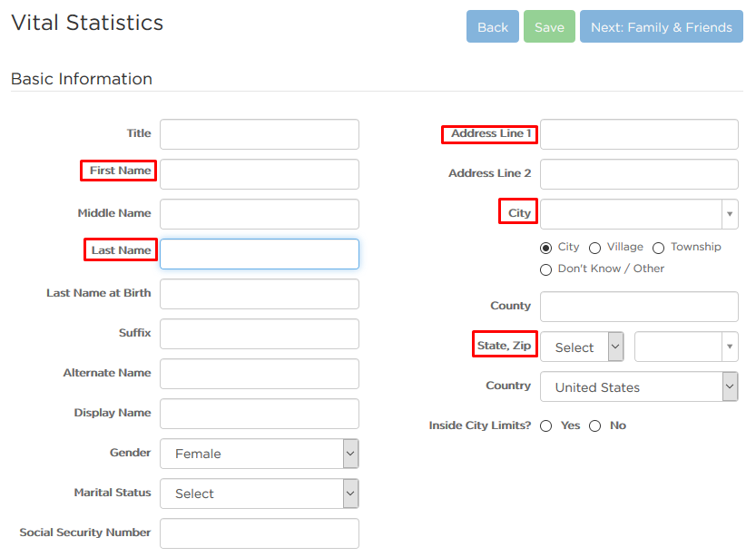The height and width of the screenshot is (557, 756).
Task: Open the Country dropdown showing United States
Action: click(x=639, y=386)
